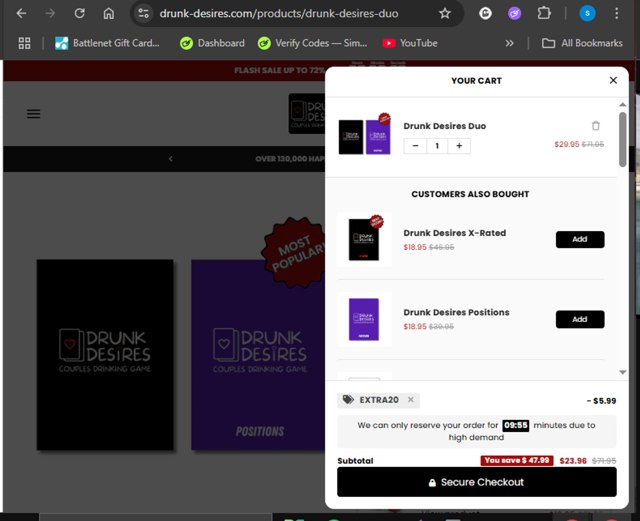Open the hamburger menu on the store page
Viewport: 640px width, 521px height.
(x=33, y=114)
